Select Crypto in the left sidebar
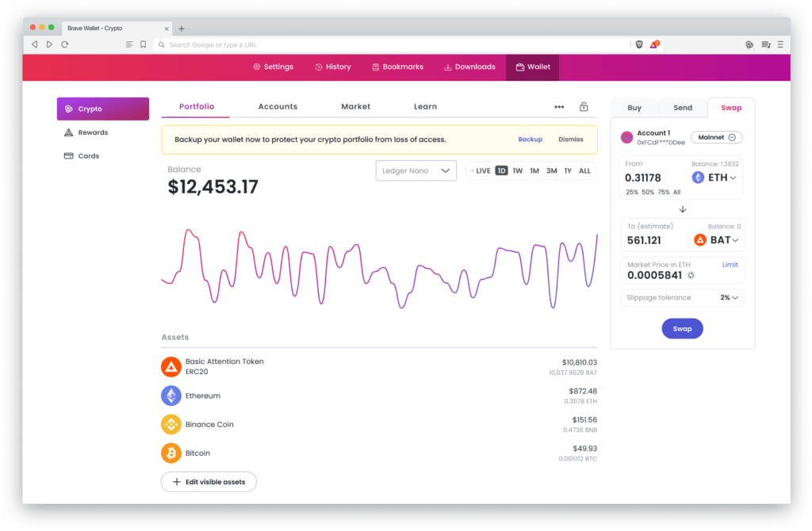 click(103, 109)
